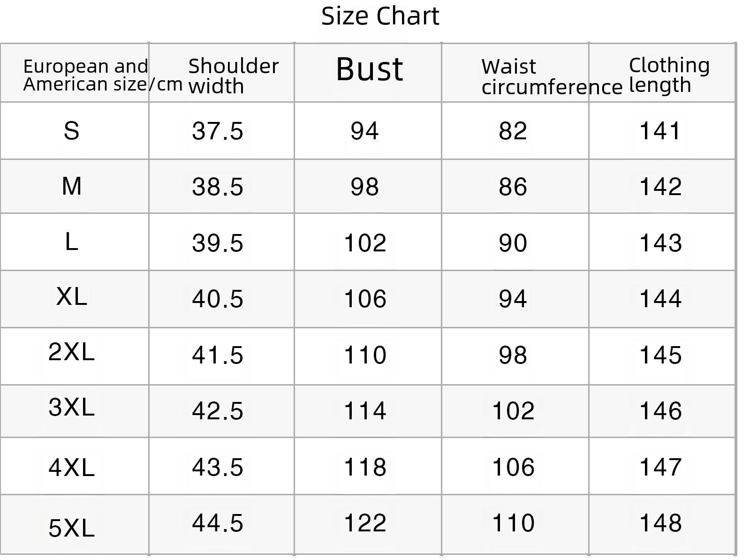Click shoulder width value 37.5
Viewport: 750px width, 560px height.
coord(218,131)
